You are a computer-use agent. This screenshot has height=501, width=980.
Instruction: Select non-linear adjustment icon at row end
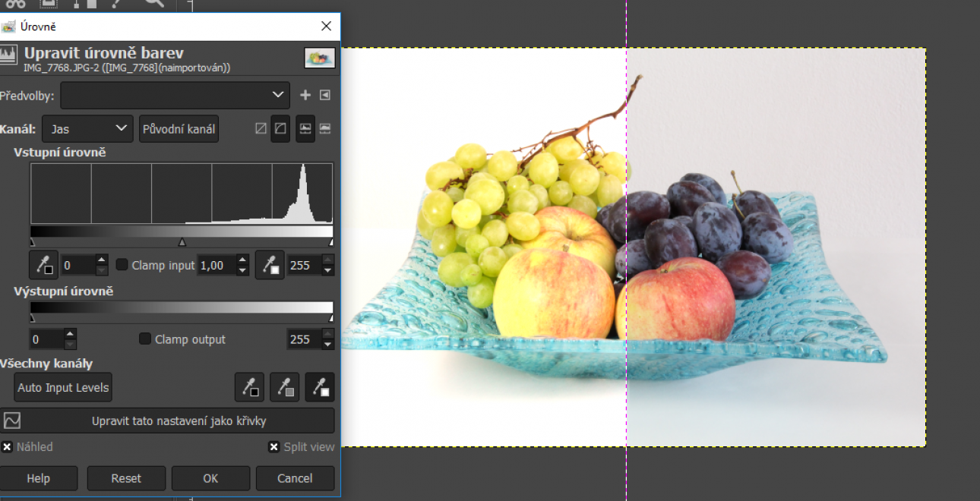[x=325, y=129]
